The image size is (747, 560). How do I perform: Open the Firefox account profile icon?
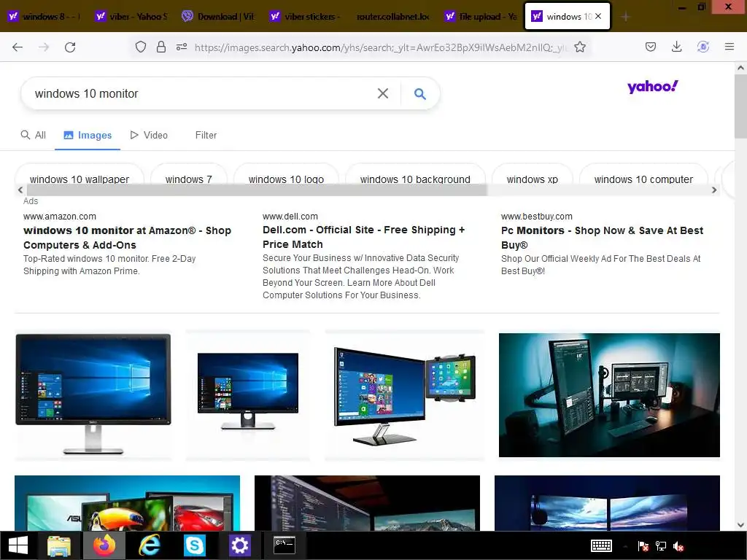pos(703,47)
